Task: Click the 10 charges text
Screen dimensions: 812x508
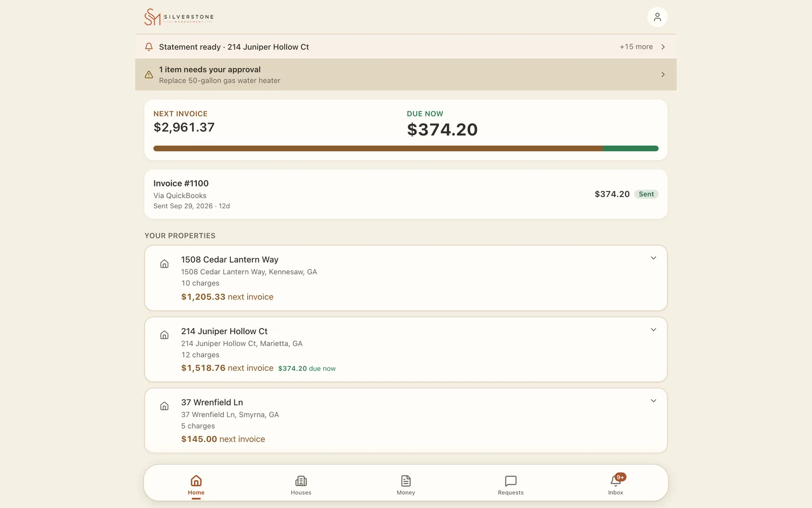Action: tap(200, 283)
